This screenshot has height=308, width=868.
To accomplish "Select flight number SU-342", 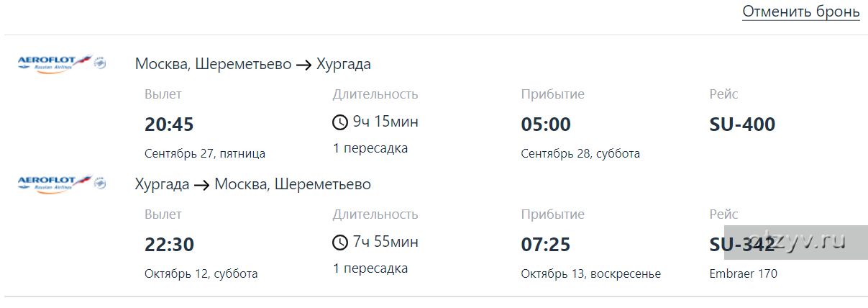I will coord(742,245).
